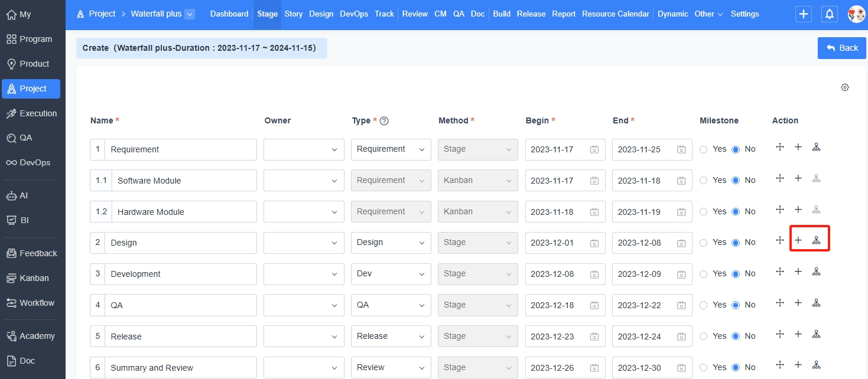Open the table settings gear icon
Screen dimensions: 868x379
tap(845, 87)
